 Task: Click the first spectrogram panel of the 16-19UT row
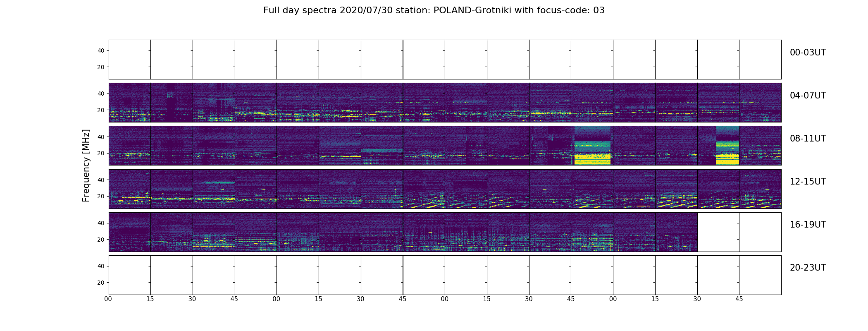130,232
